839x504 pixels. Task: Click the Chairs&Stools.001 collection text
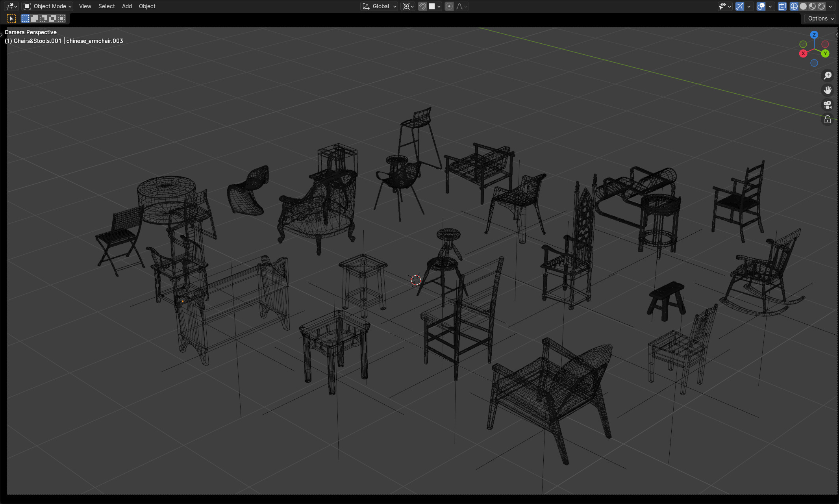click(x=37, y=41)
